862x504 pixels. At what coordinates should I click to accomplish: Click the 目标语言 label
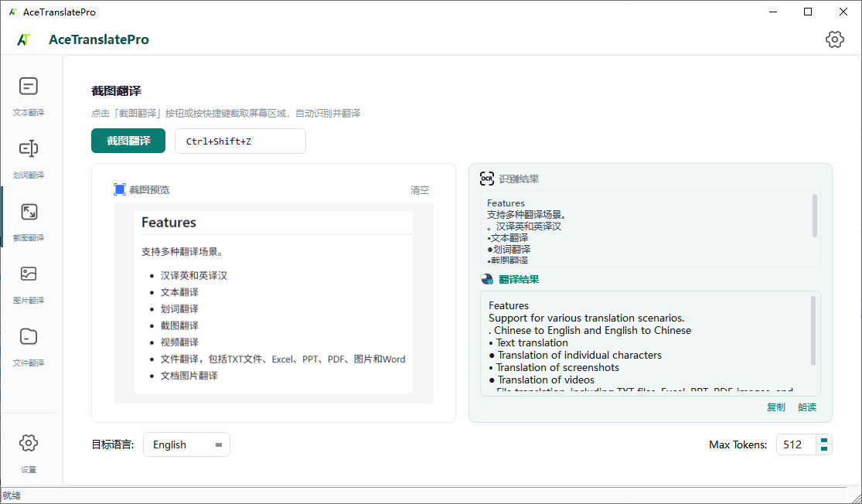(113, 444)
